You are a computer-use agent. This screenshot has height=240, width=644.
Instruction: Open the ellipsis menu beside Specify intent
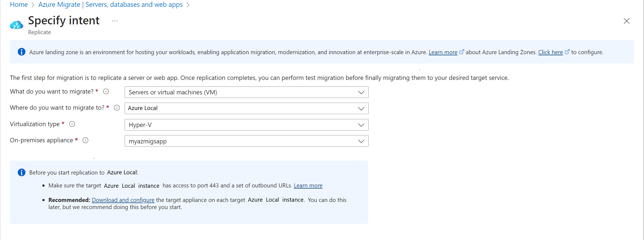click(115, 21)
